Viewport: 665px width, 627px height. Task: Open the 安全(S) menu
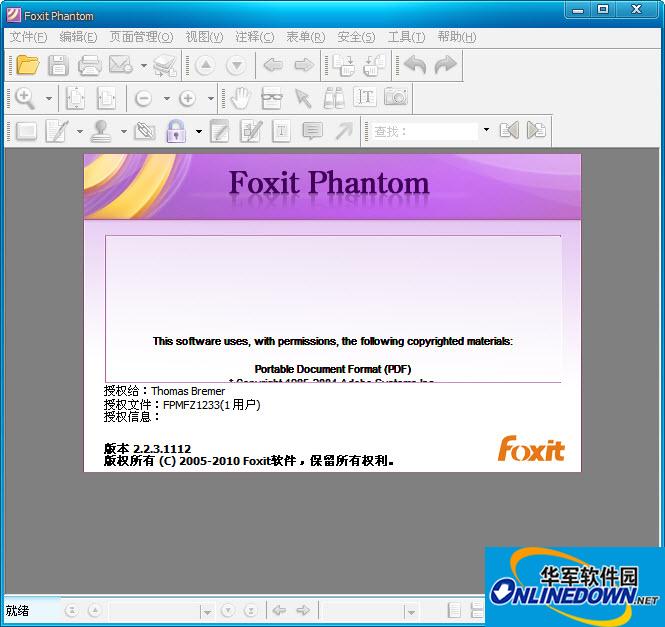pos(356,37)
